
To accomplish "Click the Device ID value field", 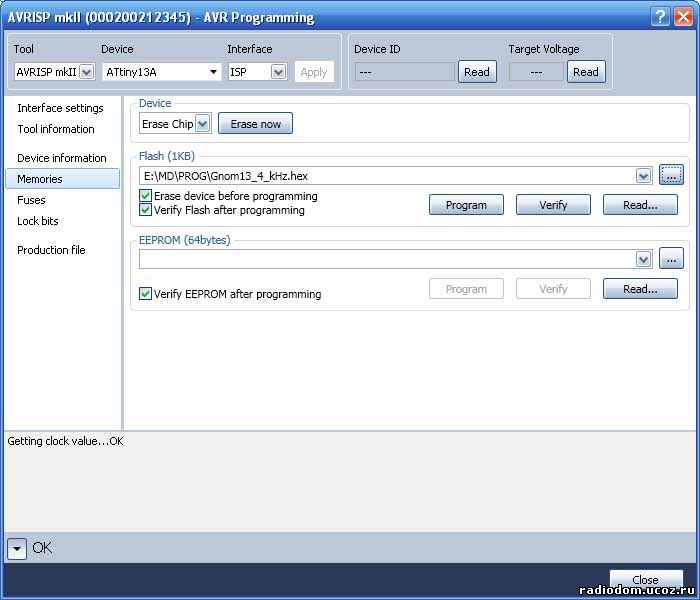I will click(404, 72).
